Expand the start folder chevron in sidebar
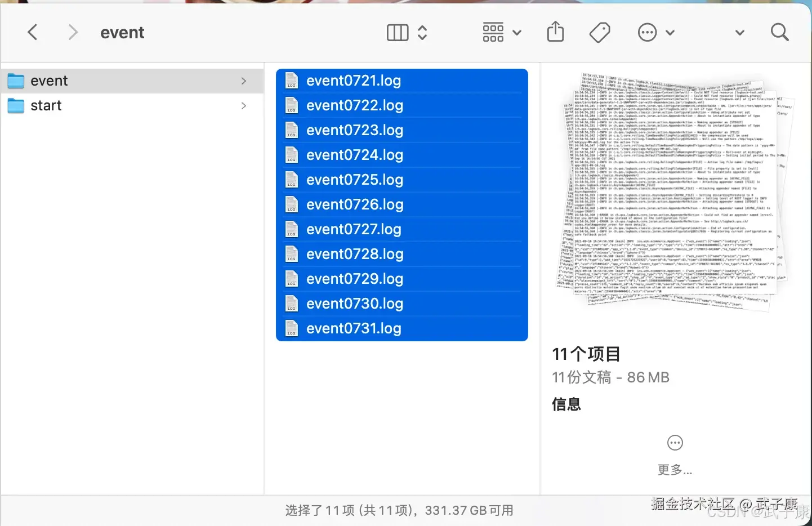 tap(243, 105)
